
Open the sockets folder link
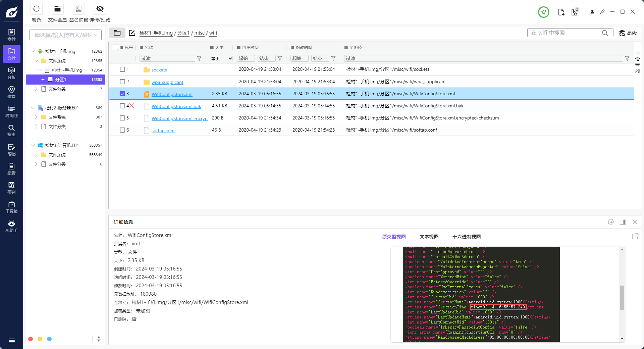point(159,70)
